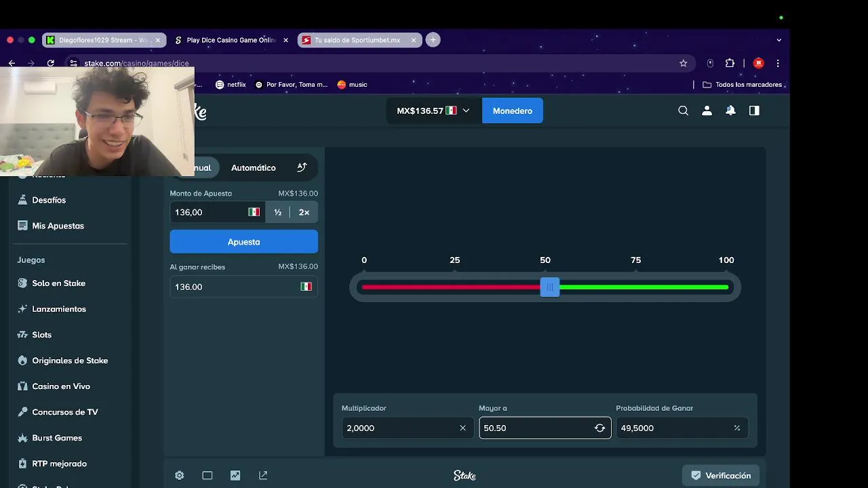Close the Sportiumbet tab
868x488 pixels.
click(414, 40)
